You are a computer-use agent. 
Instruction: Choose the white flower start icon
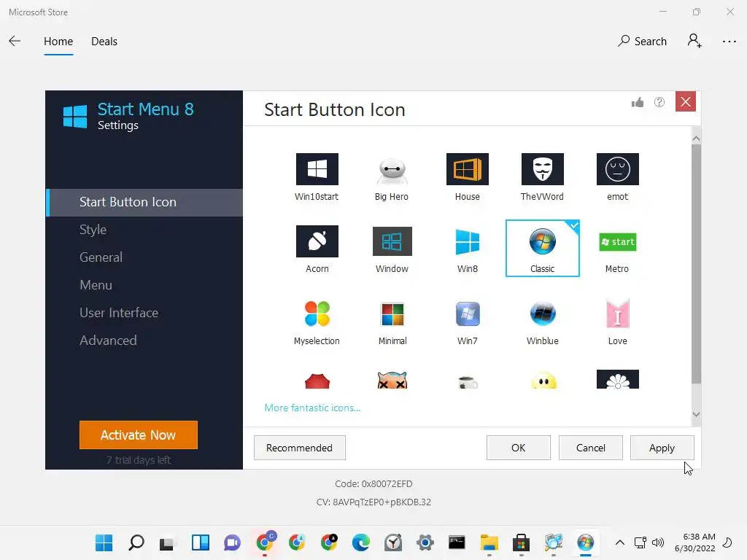pos(617,379)
